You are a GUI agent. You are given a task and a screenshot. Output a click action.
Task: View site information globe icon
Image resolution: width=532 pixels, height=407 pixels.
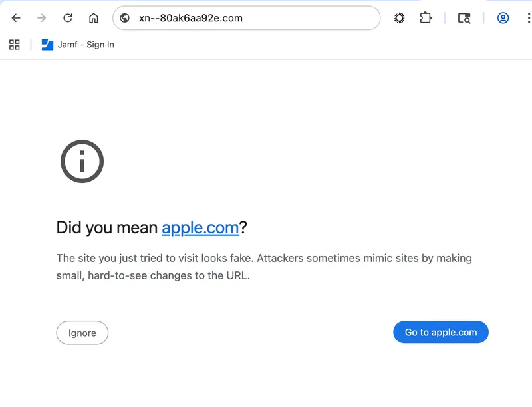[125, 18]
